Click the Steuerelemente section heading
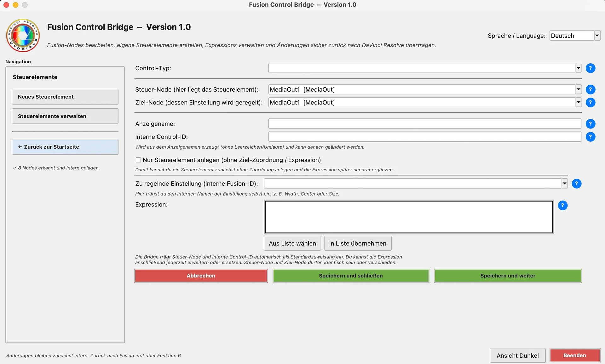The height and width of the screenshot is (364, 605). [35, 77]
